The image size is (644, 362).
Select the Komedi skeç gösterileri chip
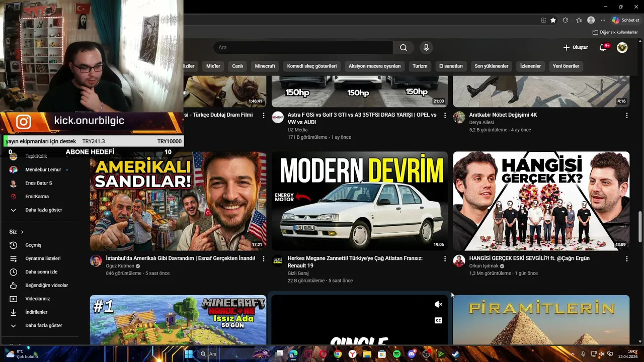click(x=312, y=66)
